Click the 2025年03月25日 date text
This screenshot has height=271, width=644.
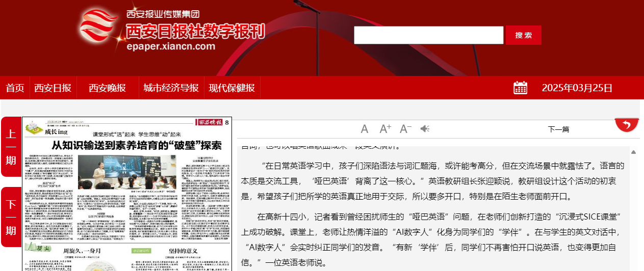[577, 88]
